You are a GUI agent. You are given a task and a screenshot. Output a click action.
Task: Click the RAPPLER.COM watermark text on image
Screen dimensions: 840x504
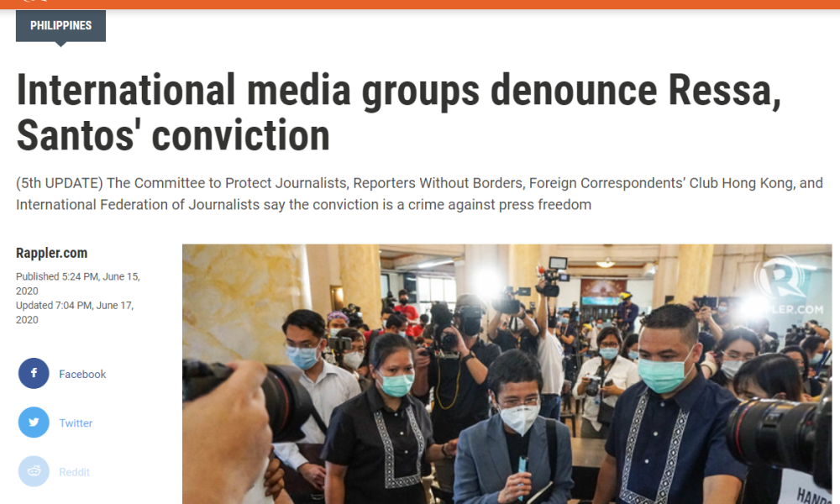783,309
